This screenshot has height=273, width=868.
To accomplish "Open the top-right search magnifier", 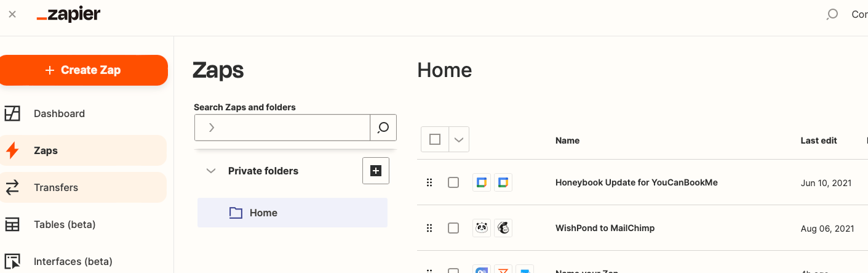I will coord(832,14).
